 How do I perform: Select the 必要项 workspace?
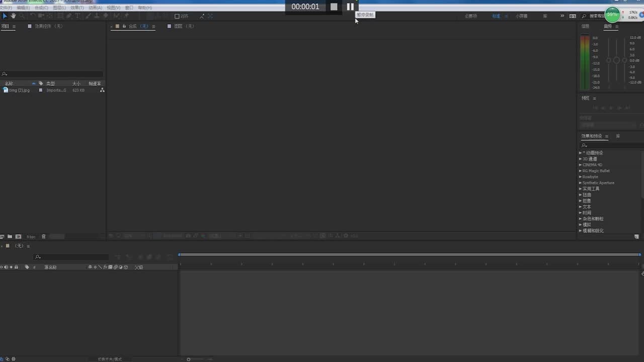point(471,16)
